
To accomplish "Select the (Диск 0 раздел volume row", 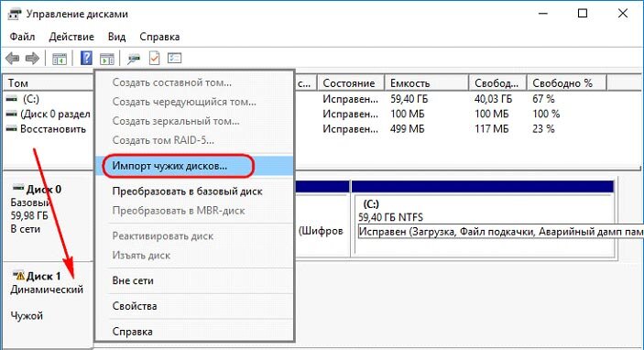I will point(49,115).
